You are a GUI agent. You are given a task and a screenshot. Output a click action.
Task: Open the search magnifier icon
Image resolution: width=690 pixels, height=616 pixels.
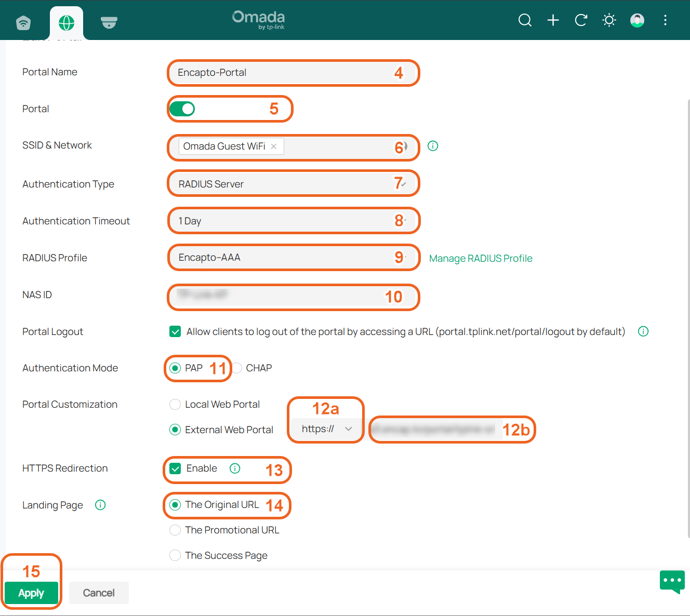point(525,20)
